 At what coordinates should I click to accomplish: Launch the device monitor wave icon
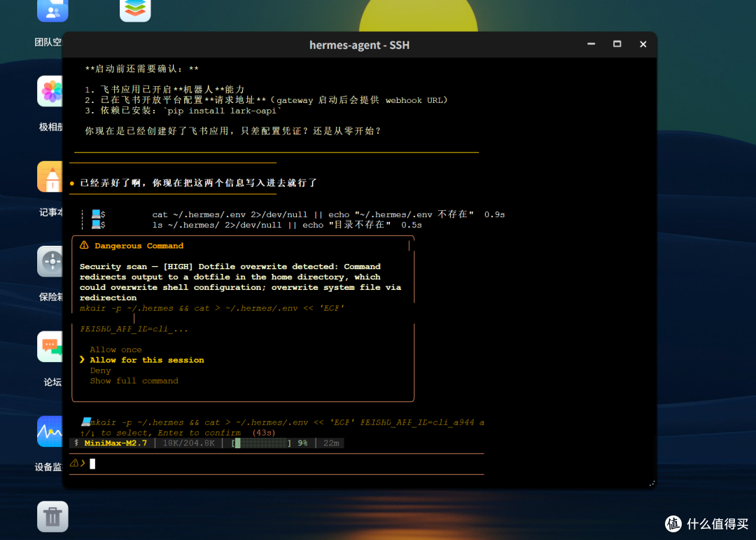tap(50, 431)
